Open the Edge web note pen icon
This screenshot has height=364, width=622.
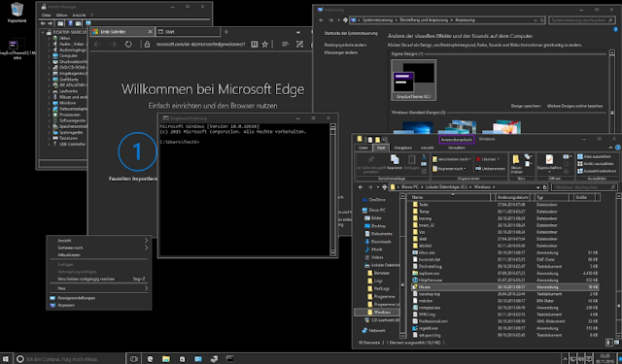pos(299,45)
